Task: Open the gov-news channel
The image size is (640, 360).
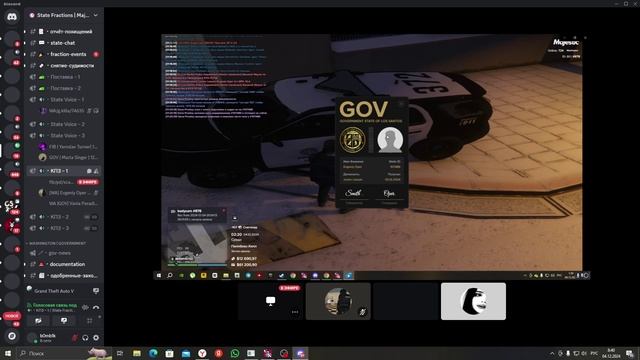Action: 60,253
